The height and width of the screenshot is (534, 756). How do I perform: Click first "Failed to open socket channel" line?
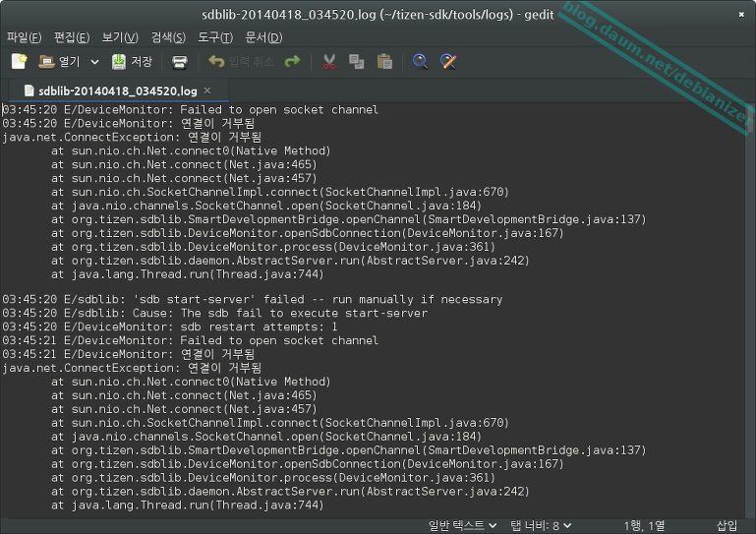191,110
